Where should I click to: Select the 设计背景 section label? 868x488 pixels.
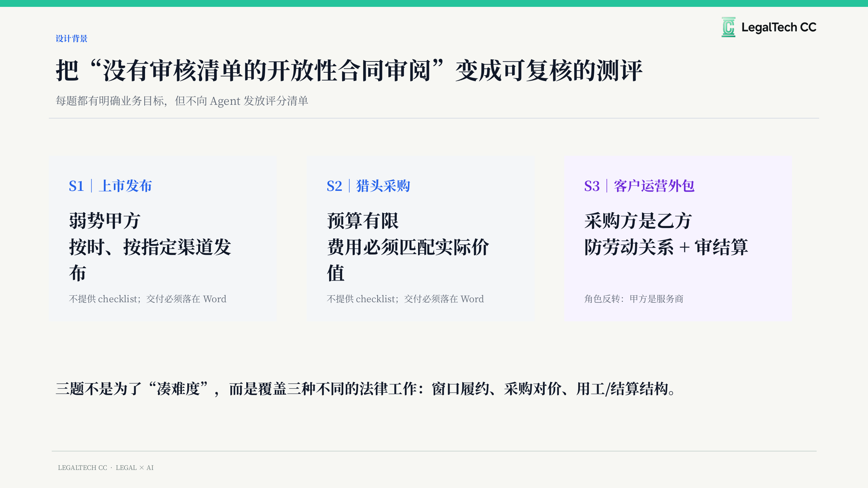[72, 39]
